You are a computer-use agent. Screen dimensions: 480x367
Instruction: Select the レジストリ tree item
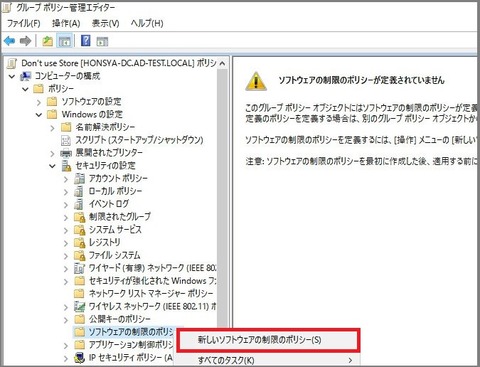[104, 242]
